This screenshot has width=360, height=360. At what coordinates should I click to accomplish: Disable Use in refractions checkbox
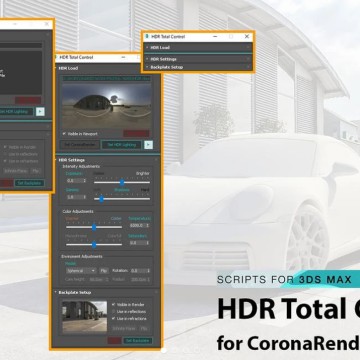click(114, 318)
